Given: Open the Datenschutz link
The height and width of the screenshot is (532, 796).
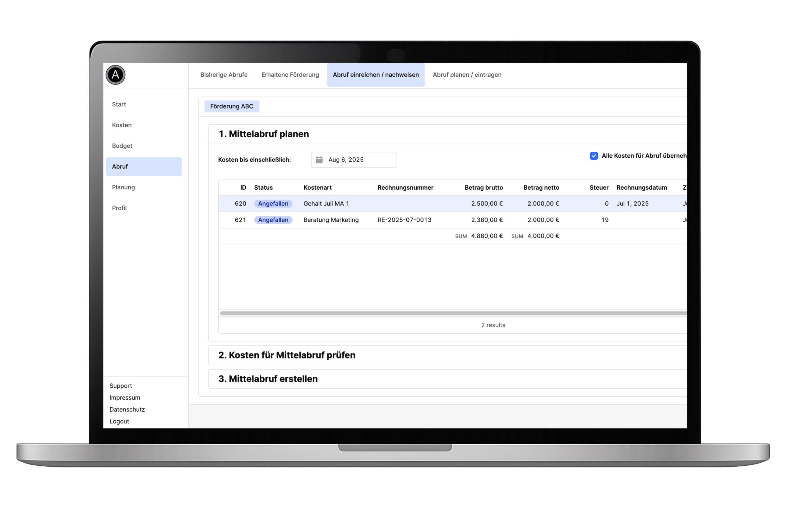Looking at the screenshot, I should [x=127, y=409].
